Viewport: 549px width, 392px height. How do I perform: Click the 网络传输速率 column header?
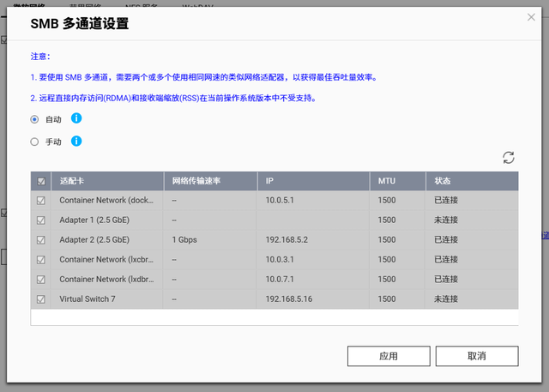[x=196, y=181]
